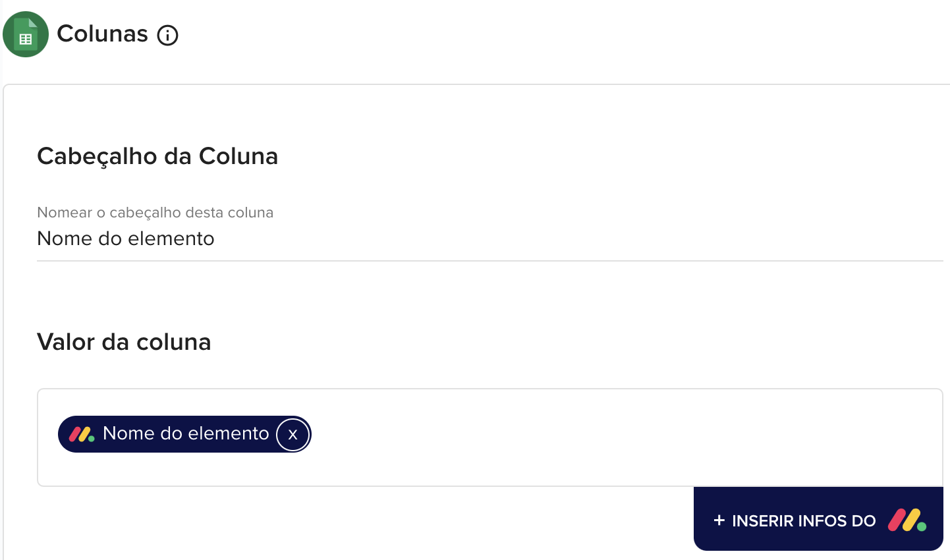Screen dimensions: 950x560
Task: Open the info tooltip beside Colunas
Action: click(x=167, y=35)
